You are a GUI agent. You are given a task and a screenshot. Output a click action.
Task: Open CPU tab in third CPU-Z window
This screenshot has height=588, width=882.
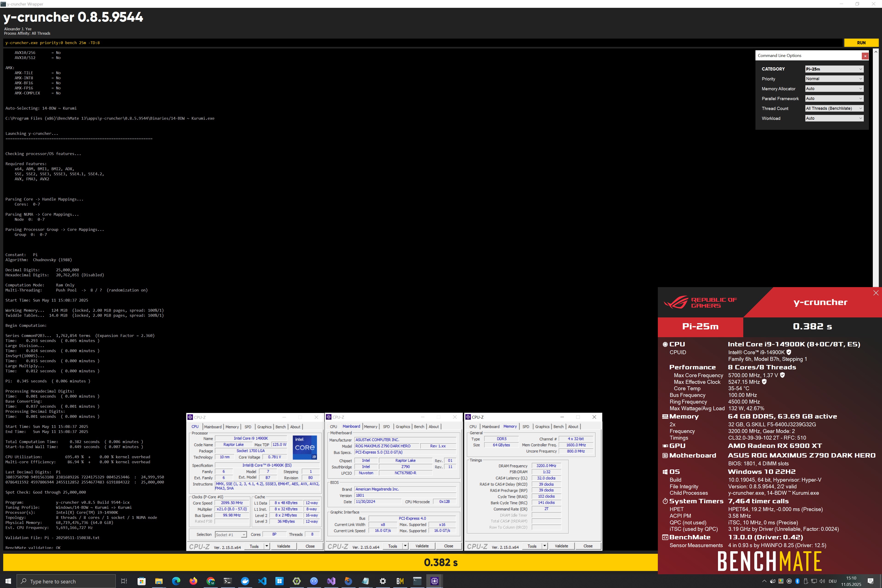[473, 427]
